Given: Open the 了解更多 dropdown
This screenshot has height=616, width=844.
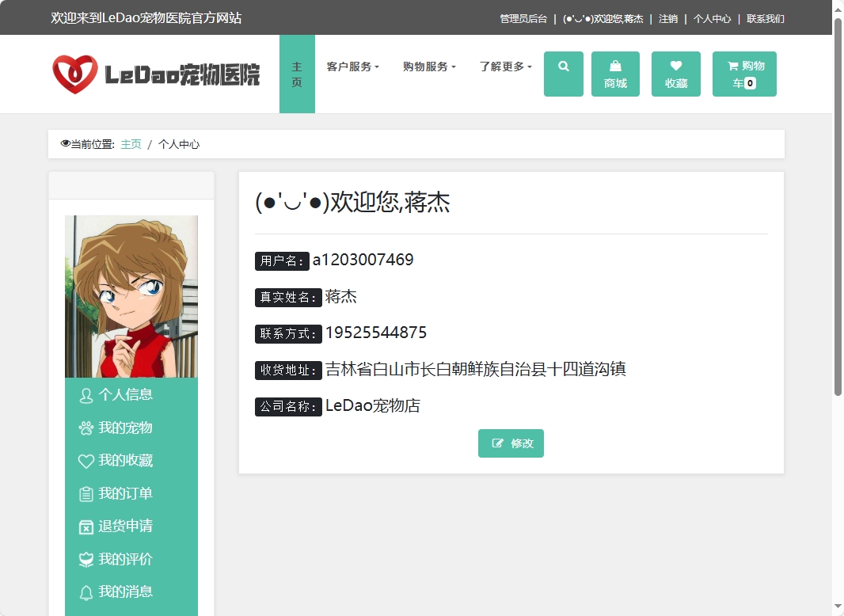Looking at the screenshot, I should [504, 67].
